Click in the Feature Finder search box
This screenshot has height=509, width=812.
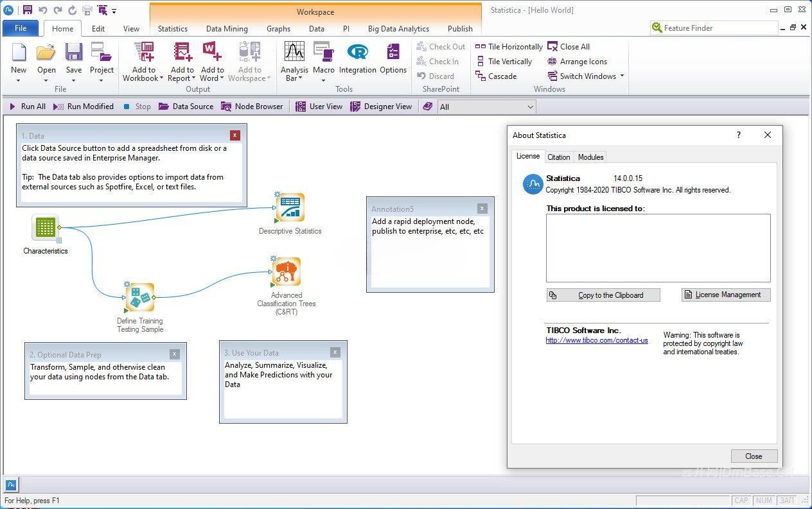pos(714,28)
